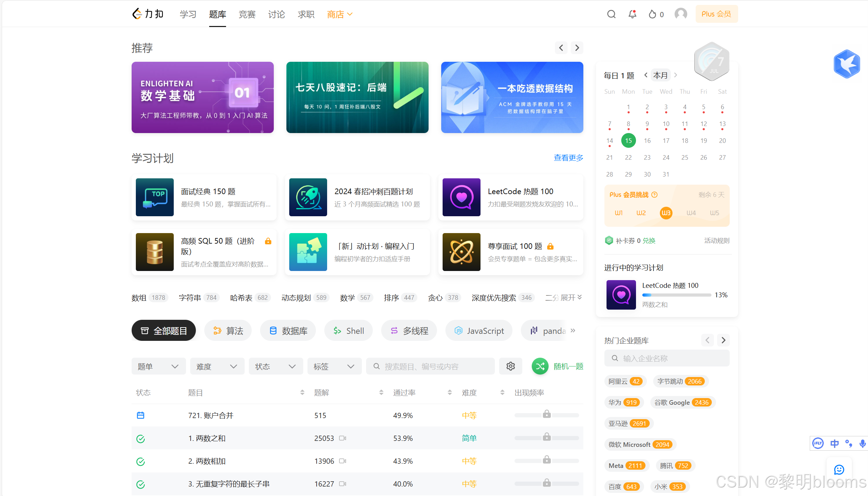Open the 字节跳动 company tag

(x=681, y=381)
